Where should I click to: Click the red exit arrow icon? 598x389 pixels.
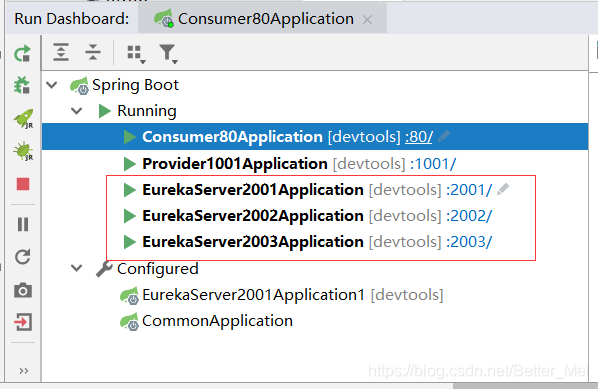tap(23, 322)
